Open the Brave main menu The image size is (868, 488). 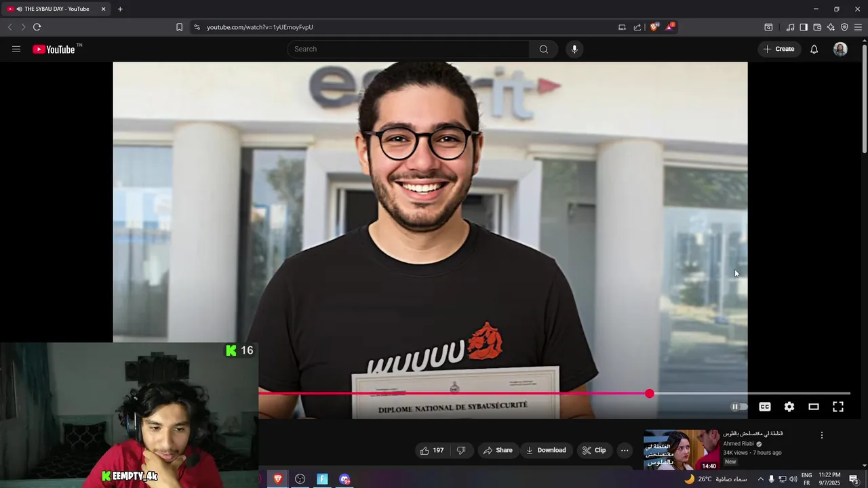(x=858, y=27)
